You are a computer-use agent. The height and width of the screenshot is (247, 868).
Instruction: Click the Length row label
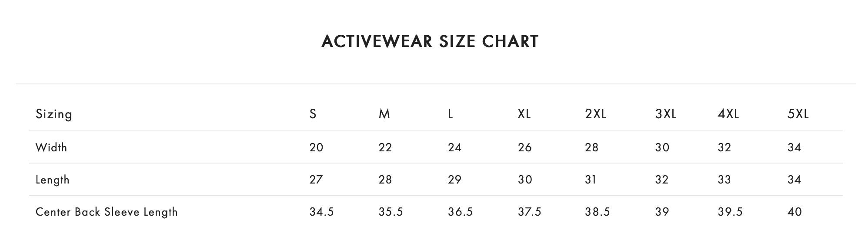[x=53, y=180]
